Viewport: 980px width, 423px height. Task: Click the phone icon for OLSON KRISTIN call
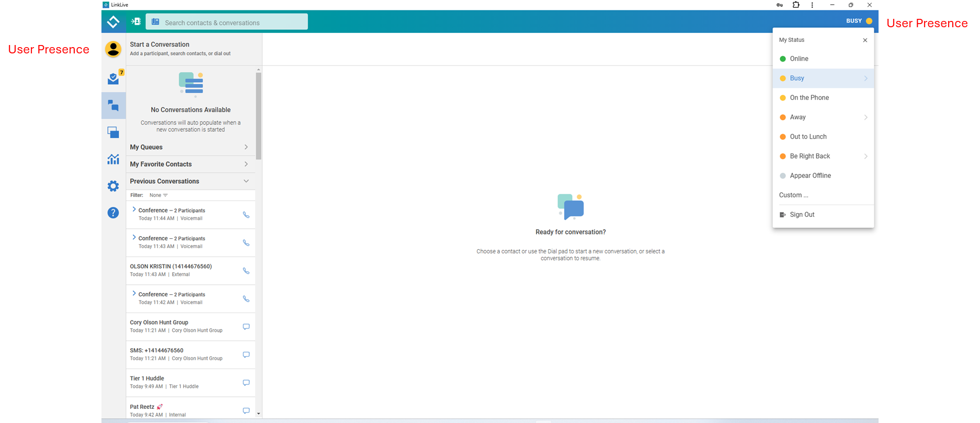point(246,271)
